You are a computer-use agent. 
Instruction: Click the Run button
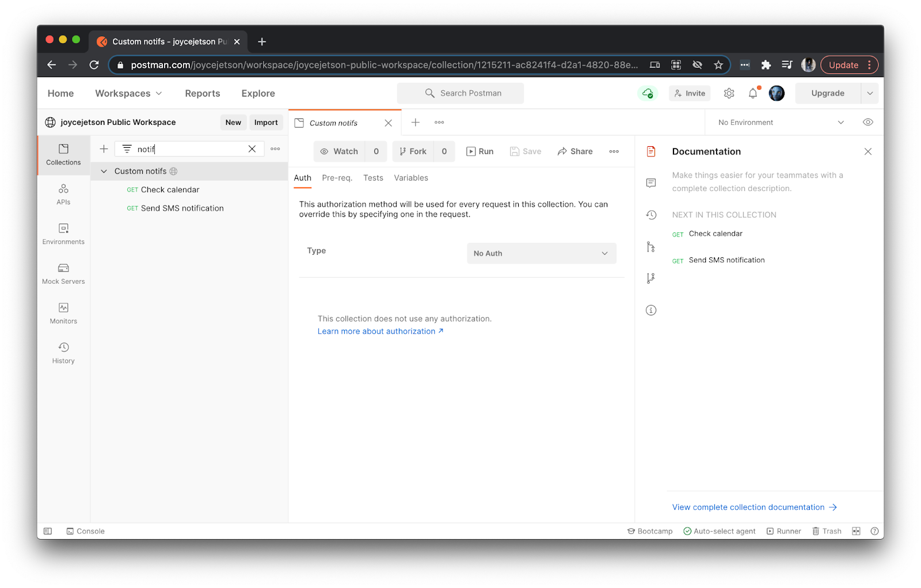(480, 151)
